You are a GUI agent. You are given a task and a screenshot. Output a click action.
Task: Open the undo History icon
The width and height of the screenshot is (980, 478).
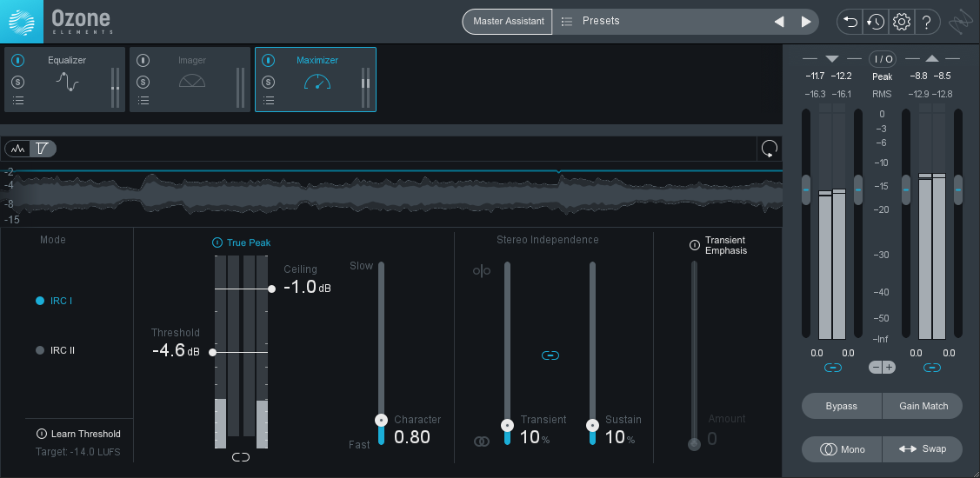pos(875,22)
